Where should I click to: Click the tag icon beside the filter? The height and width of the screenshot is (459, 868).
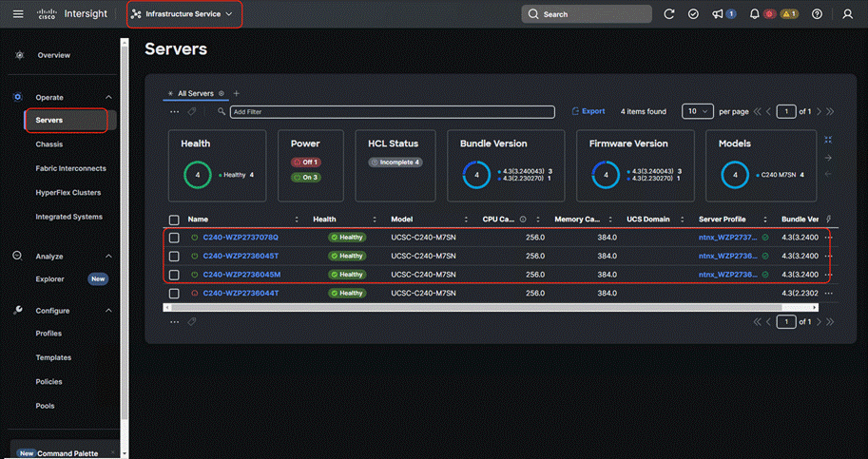[192, 112]
